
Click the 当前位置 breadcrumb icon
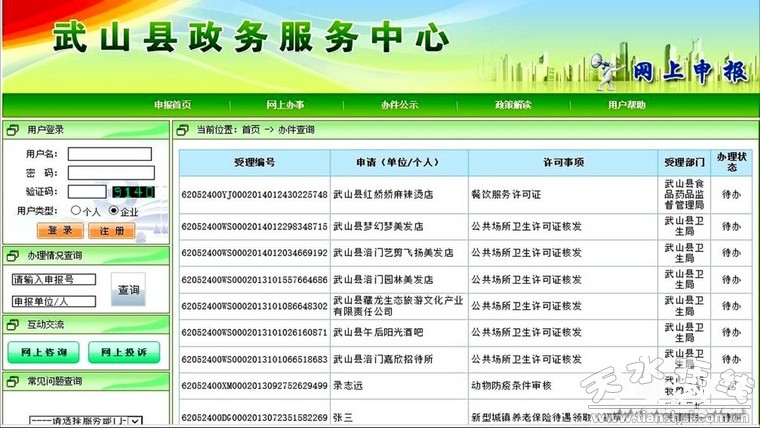182,130
